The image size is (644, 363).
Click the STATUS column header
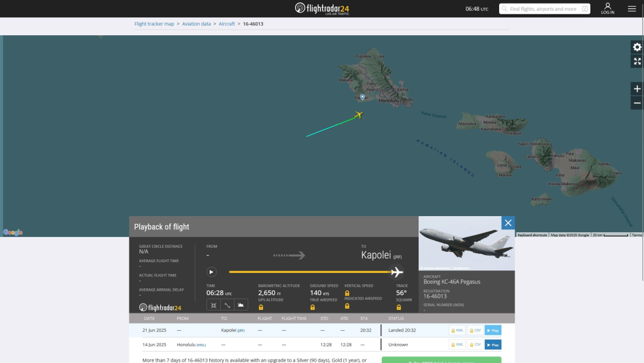coord(396,319)
